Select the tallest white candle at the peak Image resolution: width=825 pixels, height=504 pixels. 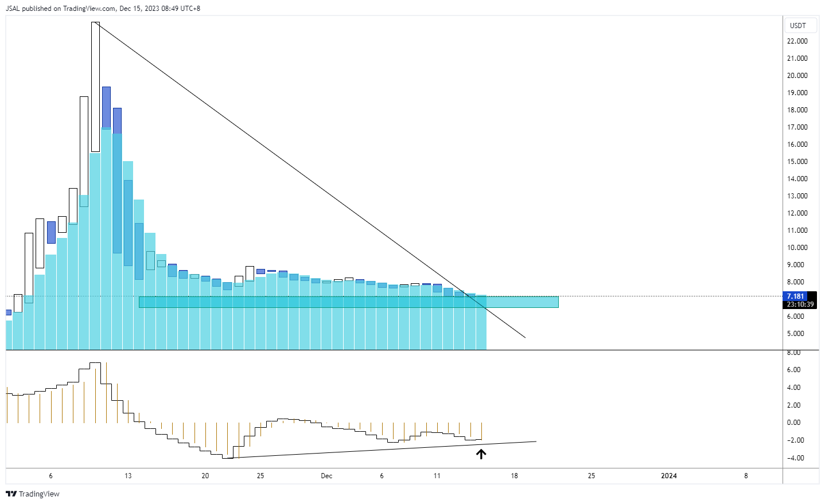(x=95, y=87)
